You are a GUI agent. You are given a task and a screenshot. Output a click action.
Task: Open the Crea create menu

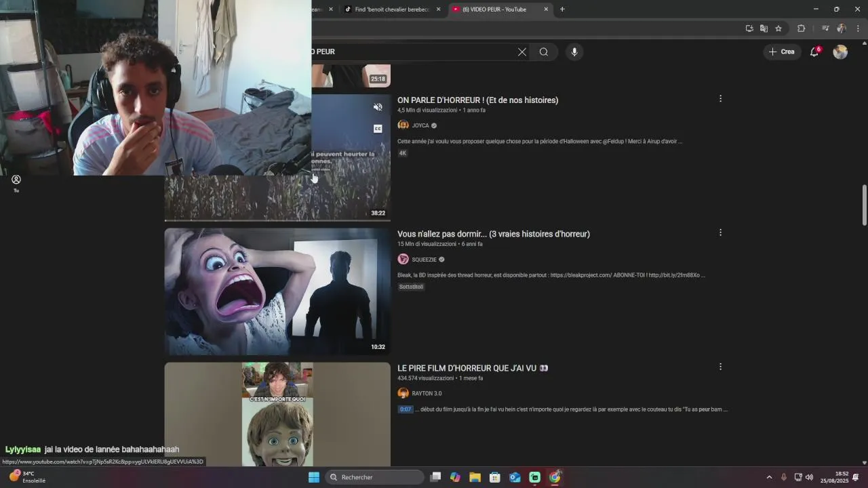coord(781,52)
